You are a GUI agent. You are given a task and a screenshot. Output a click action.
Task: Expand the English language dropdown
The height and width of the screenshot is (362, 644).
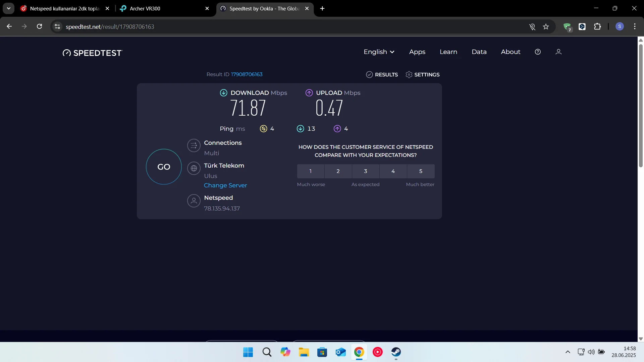point(379,52)
